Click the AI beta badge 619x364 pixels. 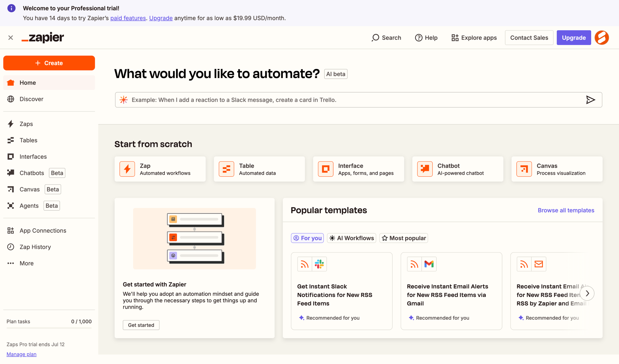[x=336, y=74]
